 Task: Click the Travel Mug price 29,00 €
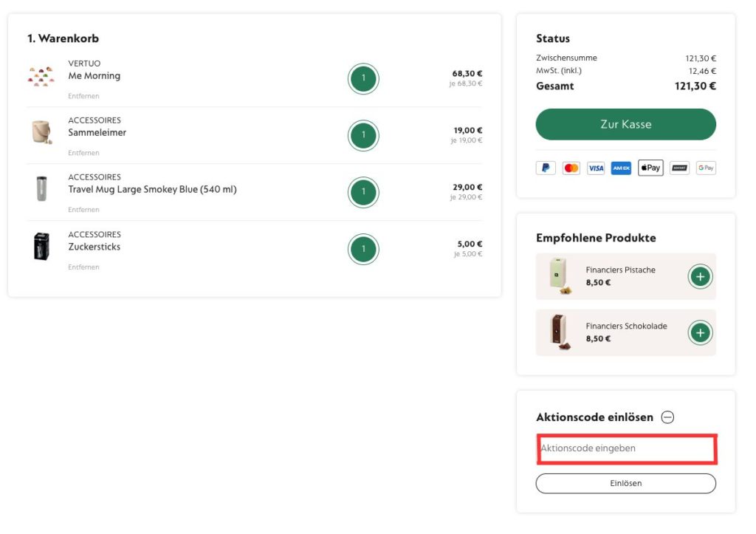tap(467, 187)
